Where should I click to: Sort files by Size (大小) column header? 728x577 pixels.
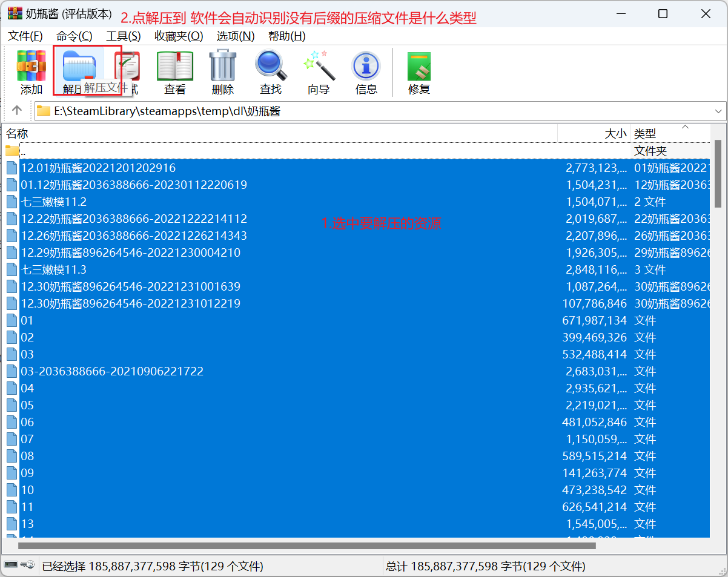(x=615, y=134)
